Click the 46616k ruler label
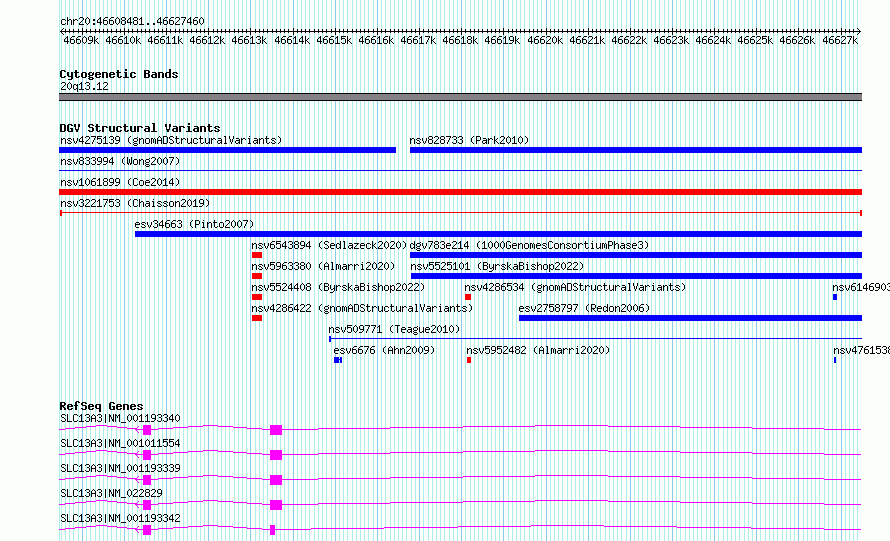Image resolution: width=890 pixels, height=541 pixels. click(376, 40)
